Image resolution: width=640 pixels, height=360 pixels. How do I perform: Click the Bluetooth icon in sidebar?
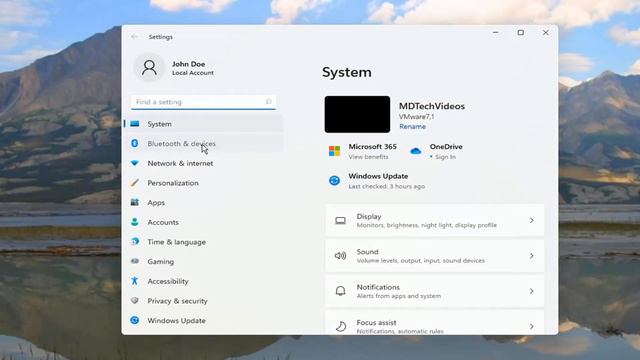pos(135,143)
